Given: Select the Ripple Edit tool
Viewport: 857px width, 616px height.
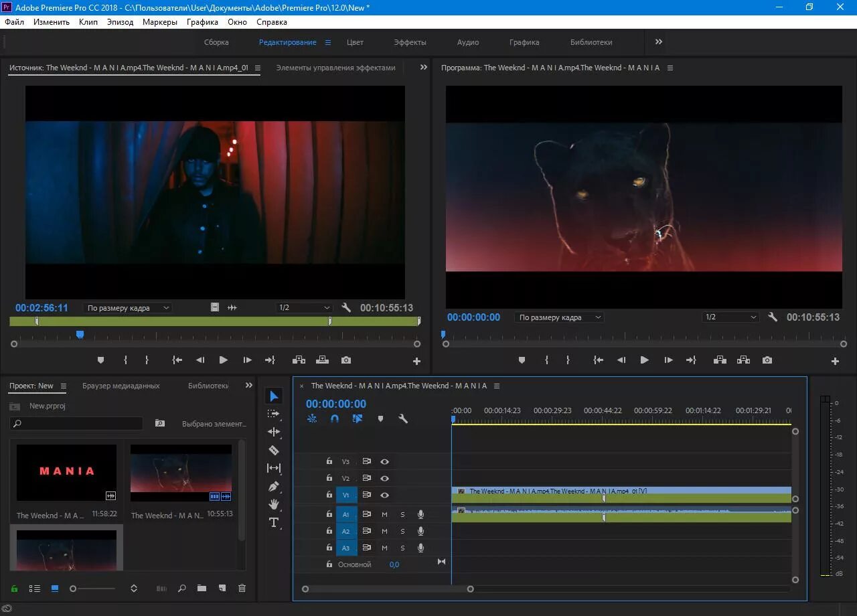Looking at the screenshot, I should coord(274,432).
